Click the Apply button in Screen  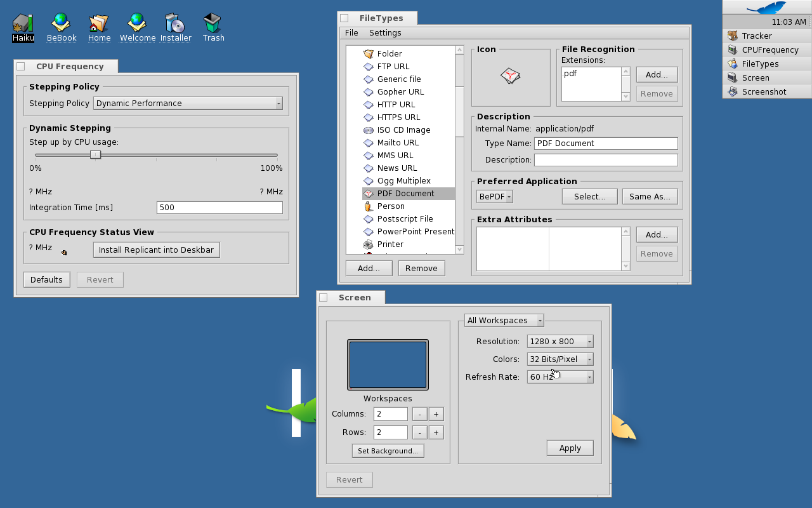tap(570, 448)
